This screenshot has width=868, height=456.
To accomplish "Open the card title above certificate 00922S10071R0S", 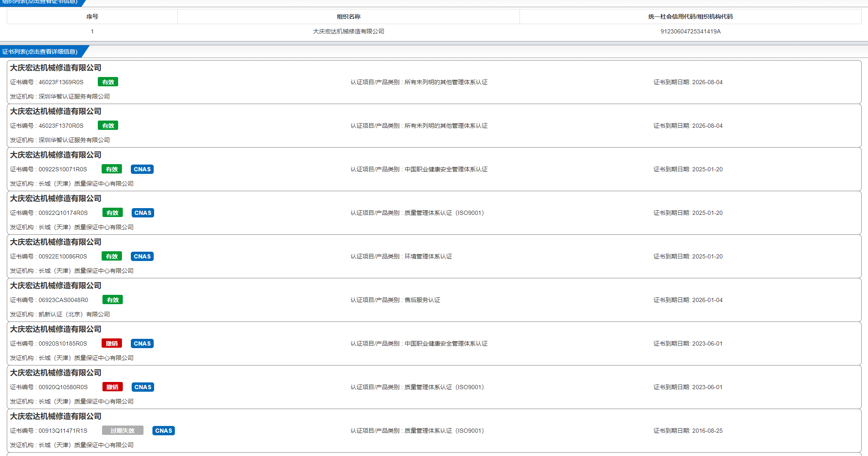I will point(55,155).
